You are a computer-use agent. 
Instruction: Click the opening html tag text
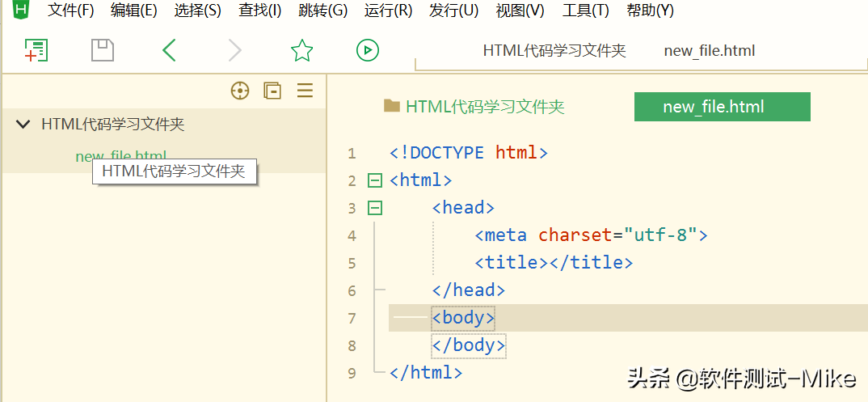tap(421, 180)
